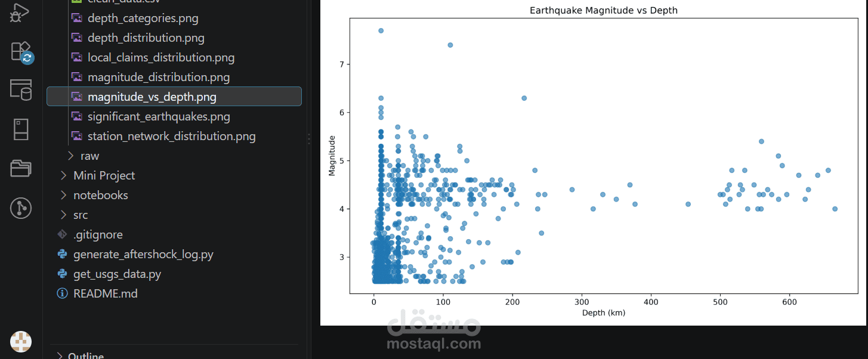Click the git icon beside .gitignore
The image size is (868, 359).
[x=62, y=234]
